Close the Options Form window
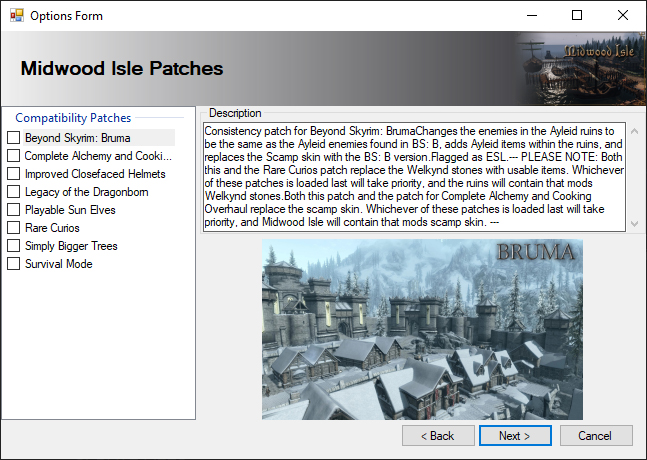 click(x=623, y=16)
